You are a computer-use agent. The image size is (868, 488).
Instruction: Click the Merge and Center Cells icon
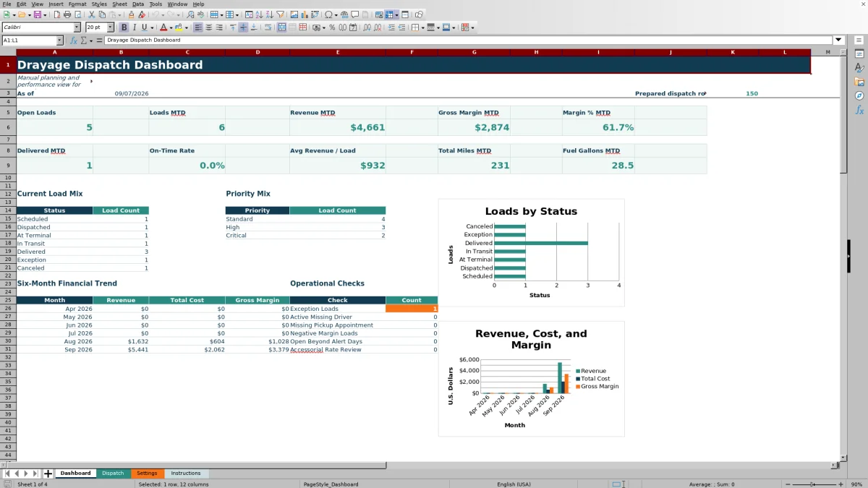click(x=282, y=27)
